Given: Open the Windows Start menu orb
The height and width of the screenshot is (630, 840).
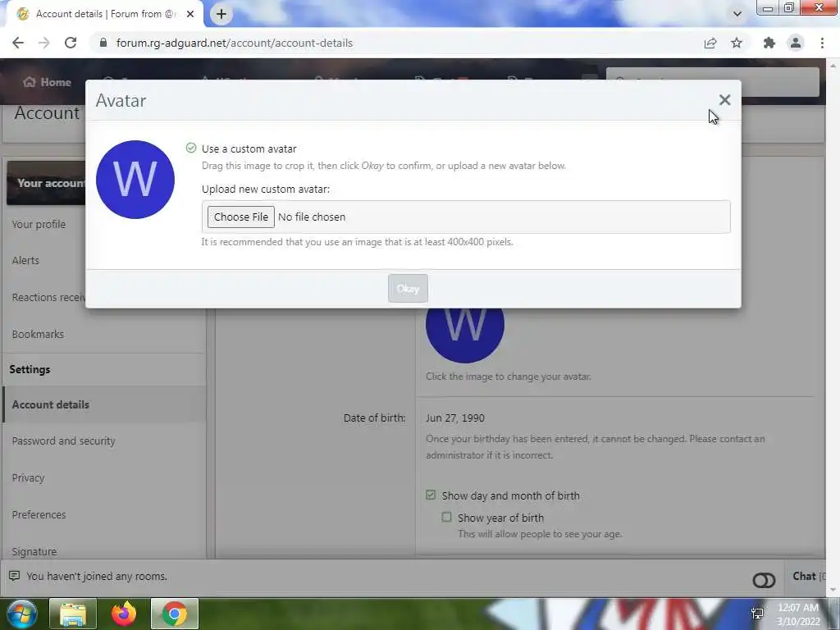Looking at the screenshot, I should pos(22,614).
